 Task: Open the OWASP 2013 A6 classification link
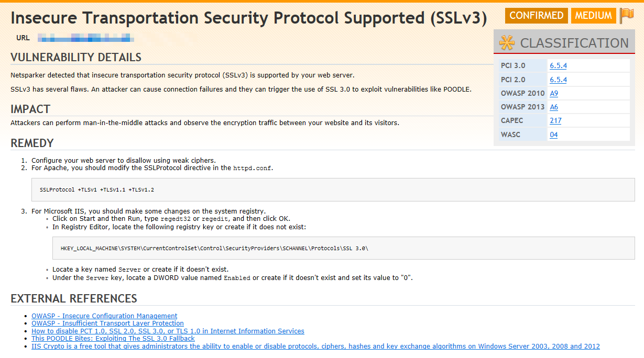point(554,107)
